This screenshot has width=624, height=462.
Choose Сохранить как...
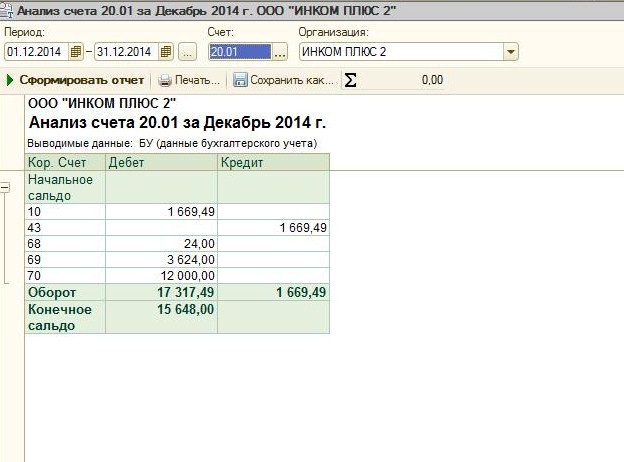pos(292,80)
